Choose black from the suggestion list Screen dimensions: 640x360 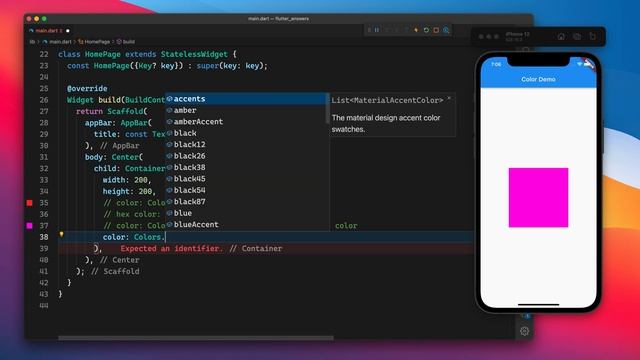246,133
